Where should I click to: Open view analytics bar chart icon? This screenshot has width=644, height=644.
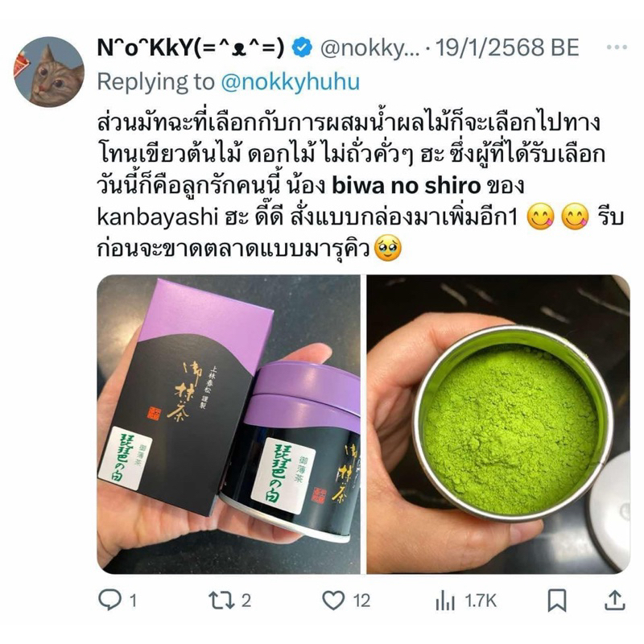[x=445, y=601]
